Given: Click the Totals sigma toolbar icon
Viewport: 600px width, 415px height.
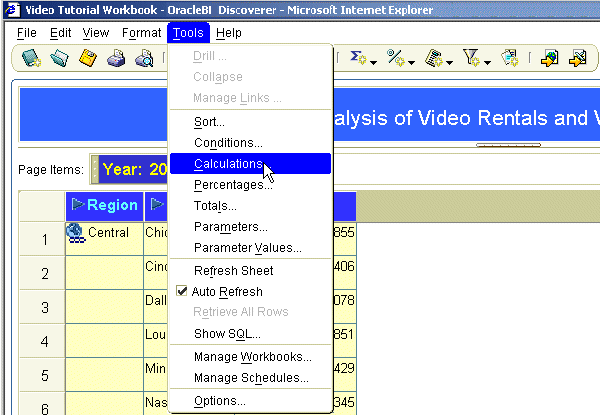Looking at the screenshot, I should tap(358, 58).
